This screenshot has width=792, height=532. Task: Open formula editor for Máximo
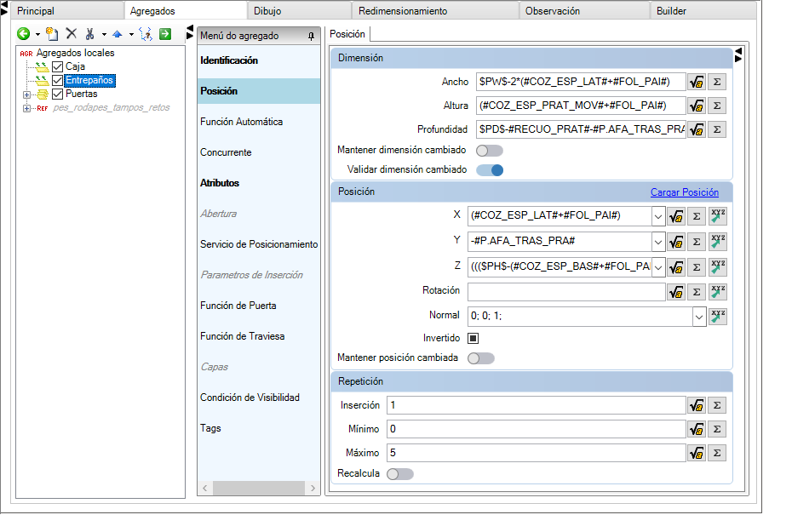pos(697,453)
